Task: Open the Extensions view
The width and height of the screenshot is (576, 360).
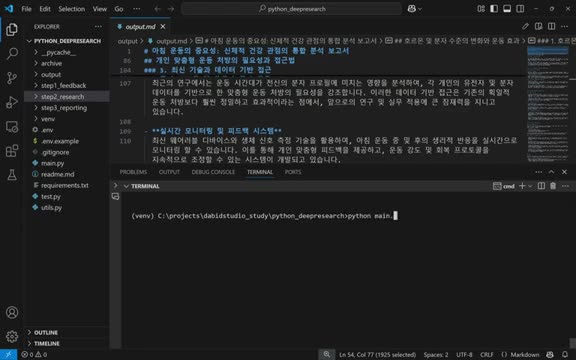Action: 12,151
